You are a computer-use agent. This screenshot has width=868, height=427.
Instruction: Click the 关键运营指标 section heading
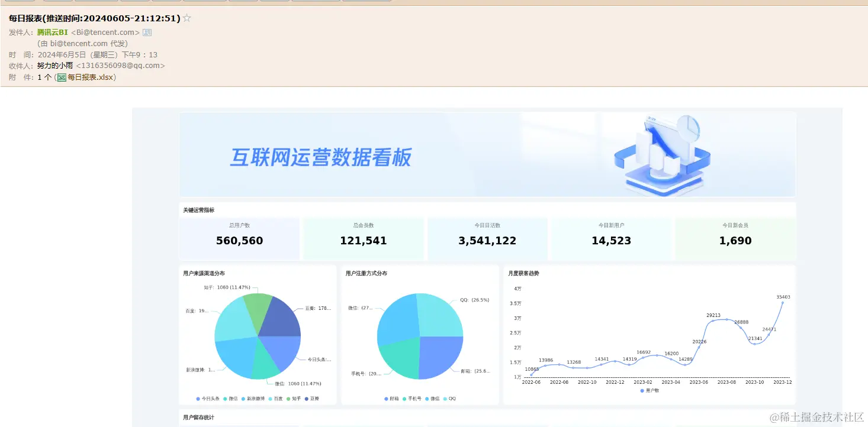click(199, 210)
